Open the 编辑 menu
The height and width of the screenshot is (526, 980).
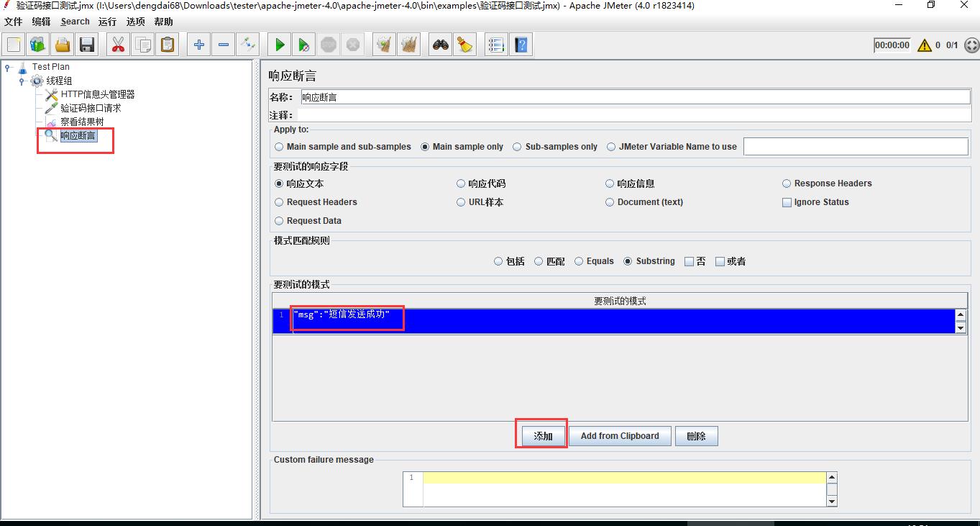[x=42, y=22]
